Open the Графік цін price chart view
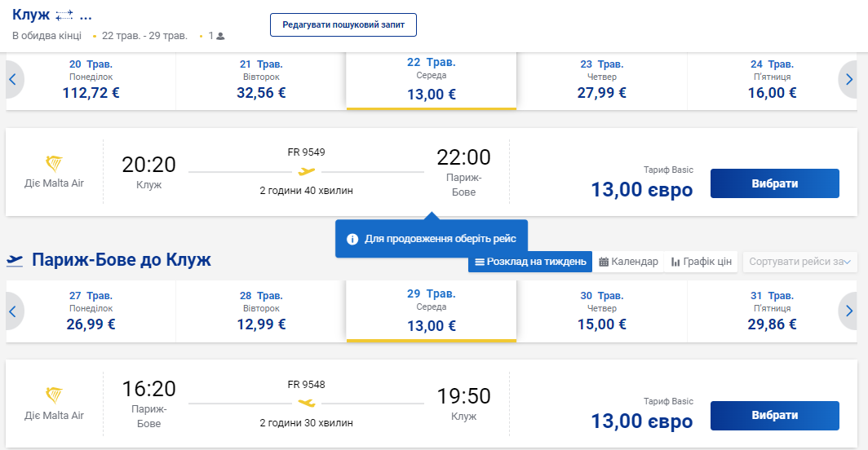 701,262
